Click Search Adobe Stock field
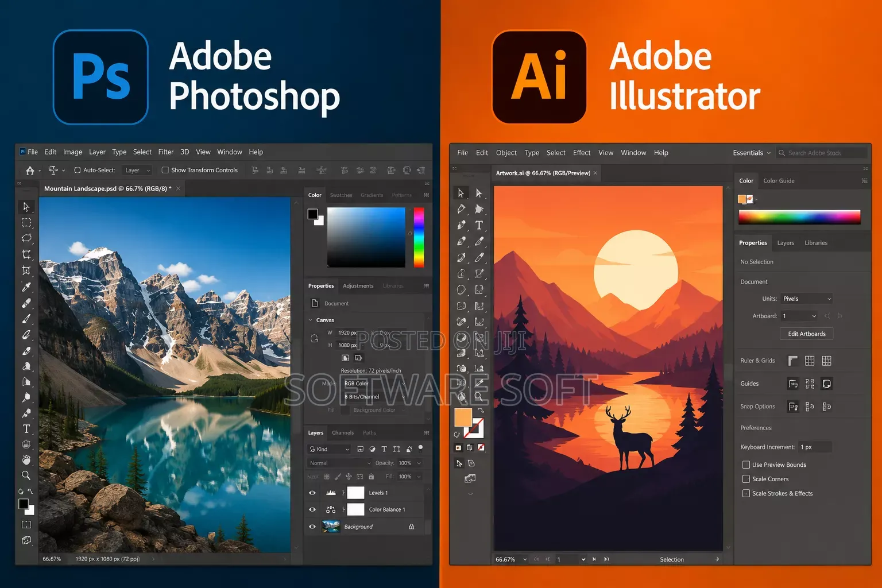Screen dimensions: 882x588 coord(822,153)
